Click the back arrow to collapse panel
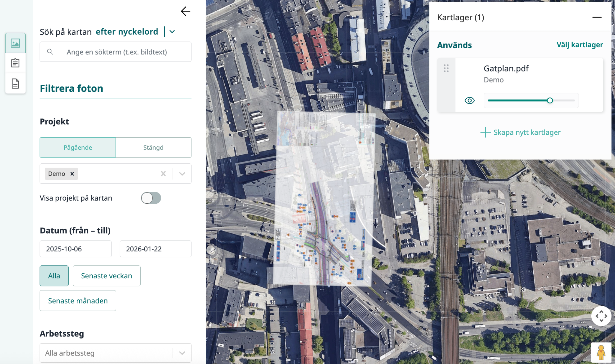This screenshot has width=615, height=364. [185, 11]
